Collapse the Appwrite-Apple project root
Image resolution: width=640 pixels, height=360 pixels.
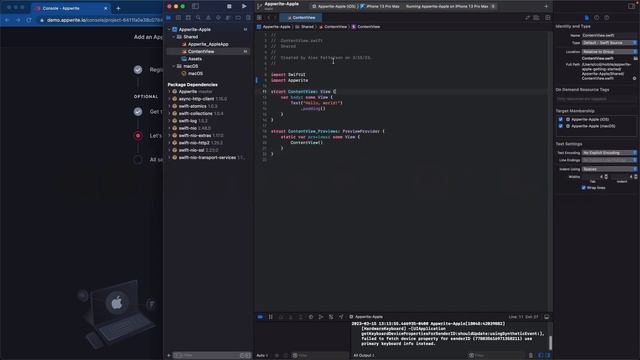coord(169,29)
